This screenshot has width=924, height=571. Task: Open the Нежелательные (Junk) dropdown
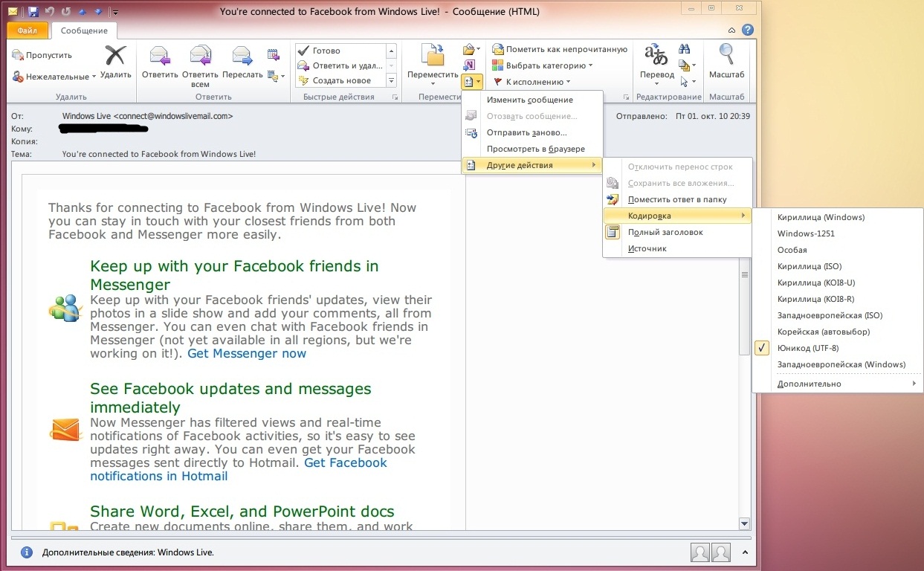click(54, 77)
